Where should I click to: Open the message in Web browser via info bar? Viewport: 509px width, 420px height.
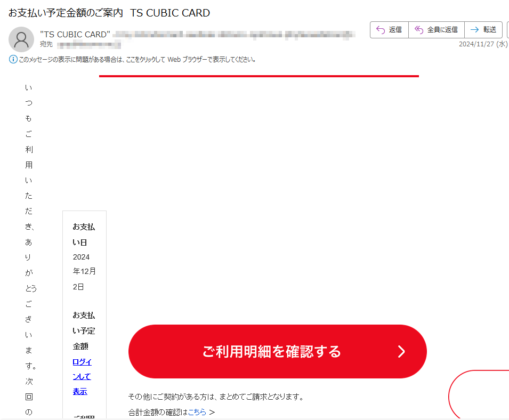[x=137, y=59]
